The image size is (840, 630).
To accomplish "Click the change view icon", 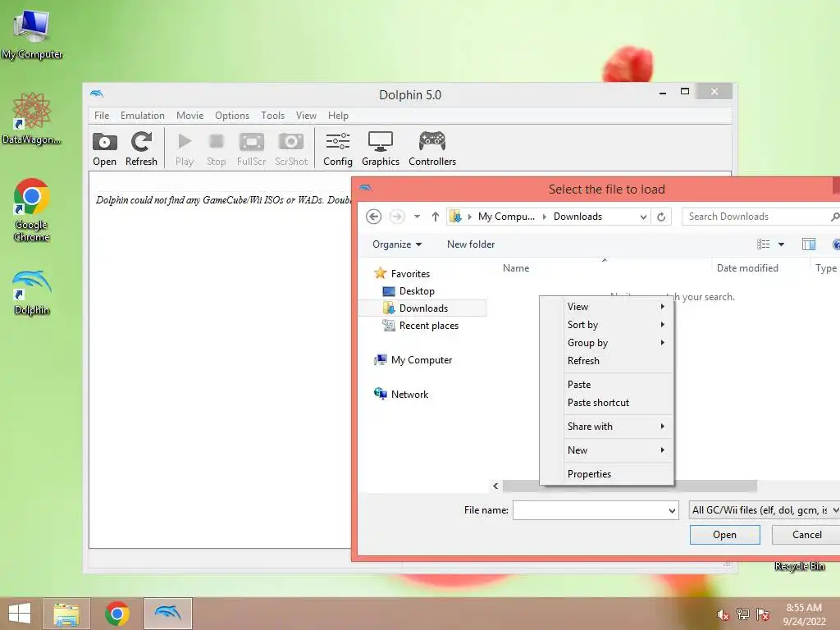I will coord(764,244).
